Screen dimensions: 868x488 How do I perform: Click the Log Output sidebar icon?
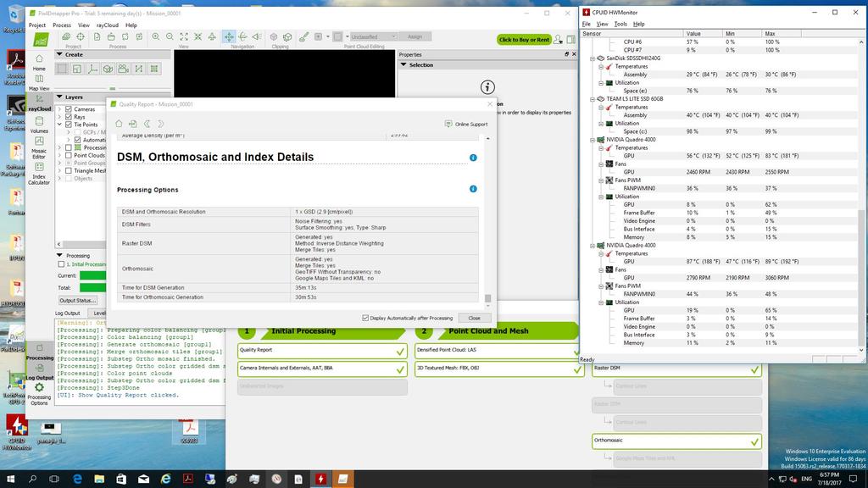point(39,371)
